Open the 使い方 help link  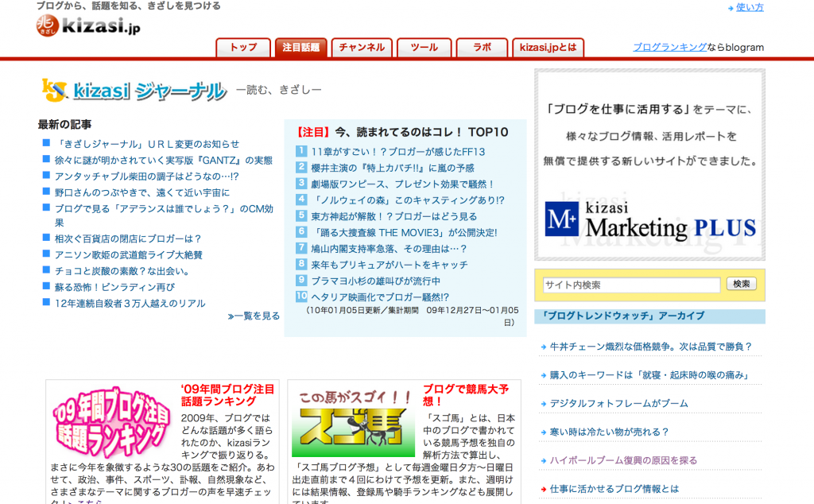(750, 7)
